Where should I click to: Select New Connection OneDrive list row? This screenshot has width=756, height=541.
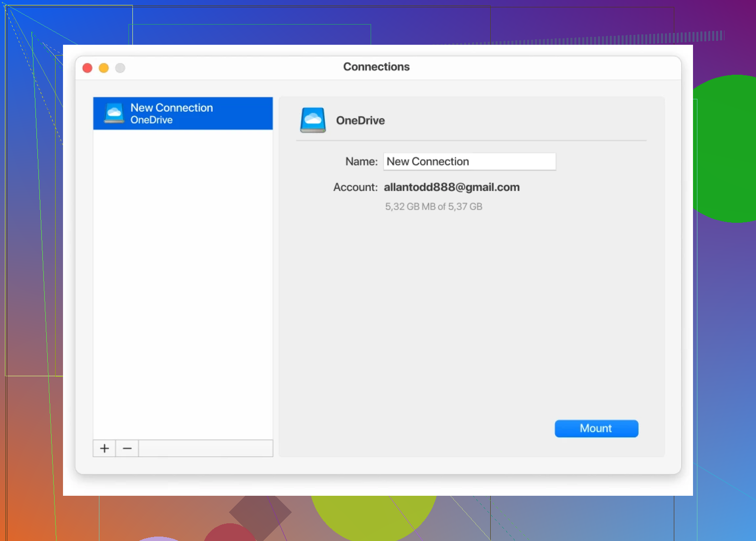tap(183, 114)
